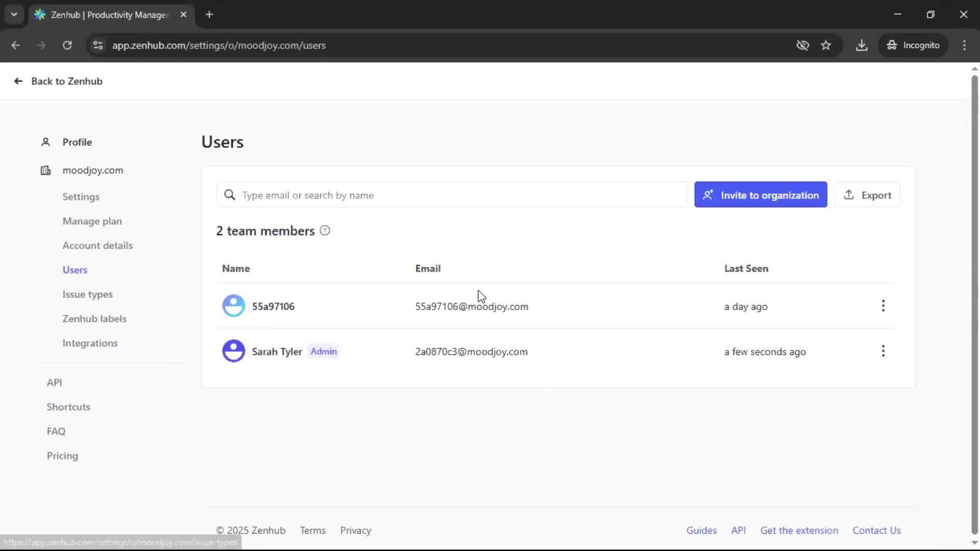
Task: Click the email search input field
Action: coord(452,195)
